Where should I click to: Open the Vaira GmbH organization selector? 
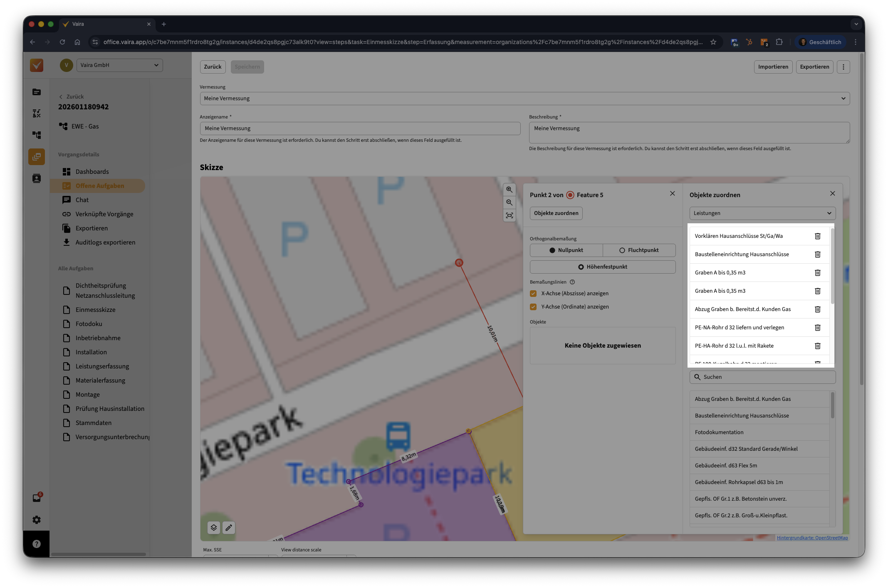[x=119, y=65]
